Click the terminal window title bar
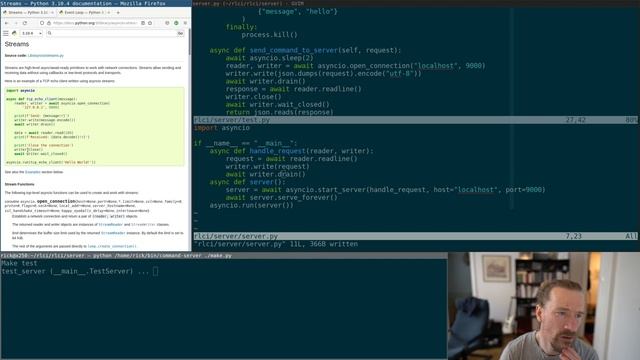 (x=224, y=256)
